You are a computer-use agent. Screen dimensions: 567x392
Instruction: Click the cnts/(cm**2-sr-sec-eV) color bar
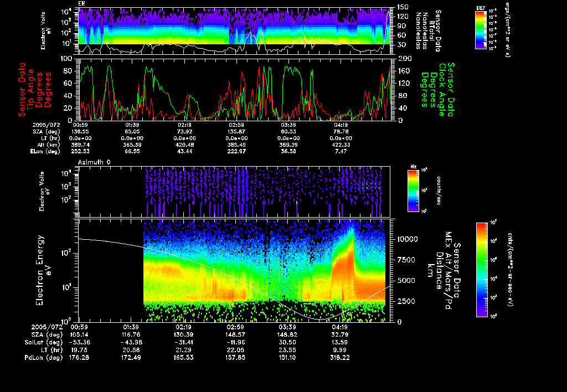pos(482,270)
